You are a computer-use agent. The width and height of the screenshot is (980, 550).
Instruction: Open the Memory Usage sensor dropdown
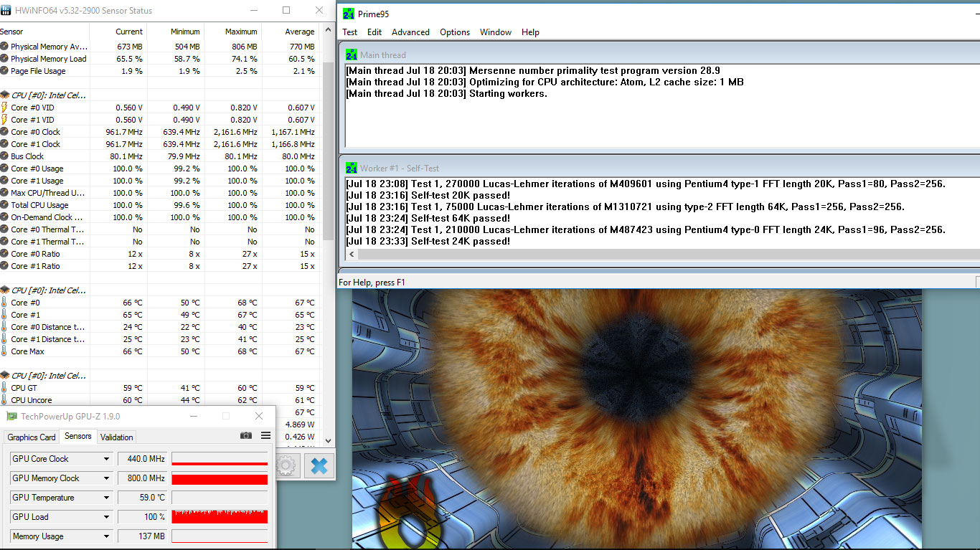[x=106, y=536]
